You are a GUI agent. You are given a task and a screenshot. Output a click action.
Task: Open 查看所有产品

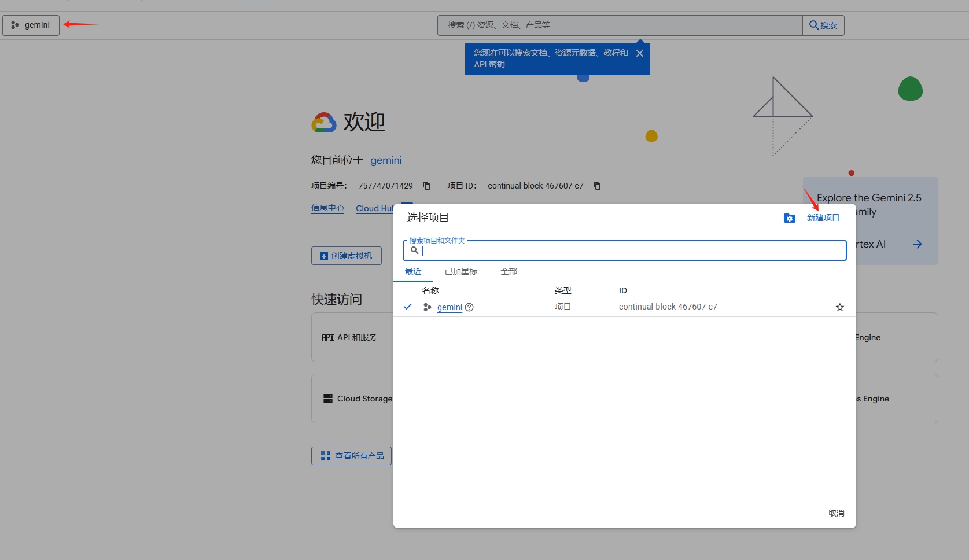(x=351, y=455)
